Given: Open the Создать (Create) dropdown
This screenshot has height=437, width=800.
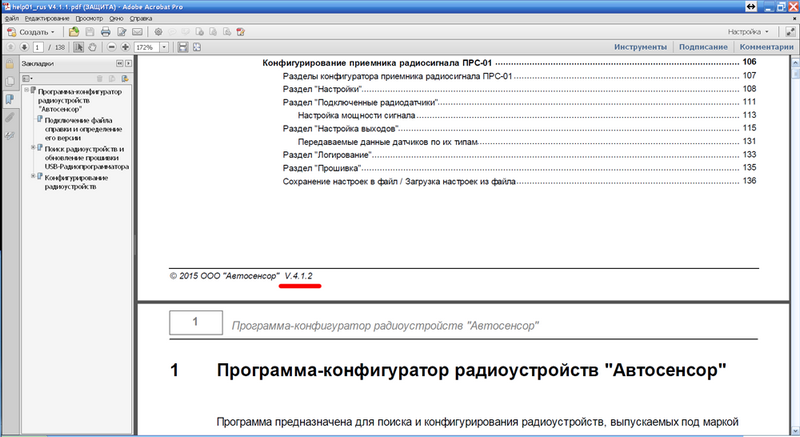Looking at the screenshot, I should point(31,32).
